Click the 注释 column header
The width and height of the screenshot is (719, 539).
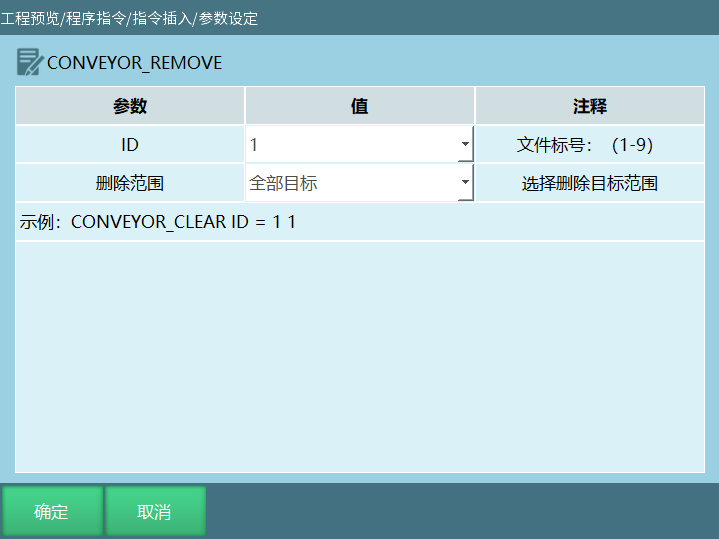point(589,106)
